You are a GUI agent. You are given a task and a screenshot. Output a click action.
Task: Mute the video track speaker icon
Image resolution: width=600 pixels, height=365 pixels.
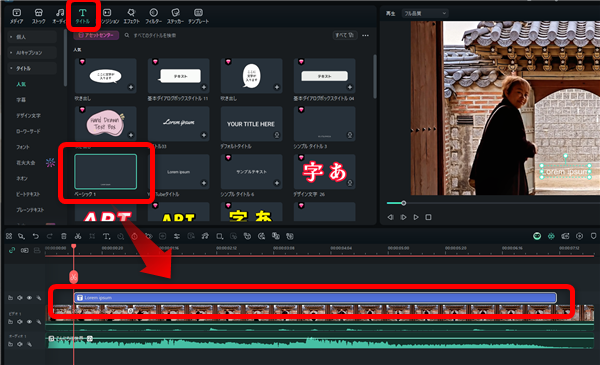(x=20, y=322)
